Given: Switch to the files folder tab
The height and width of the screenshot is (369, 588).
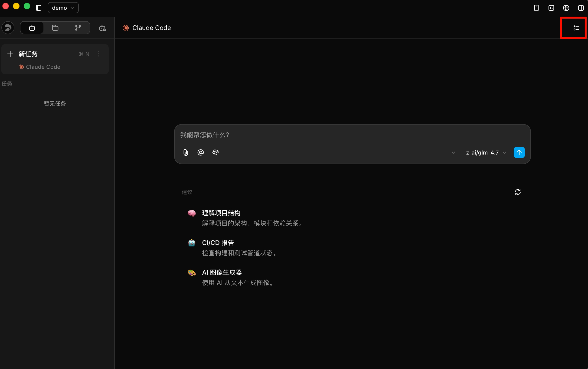Looking at the screenshot, I should [x=55, y=28].
